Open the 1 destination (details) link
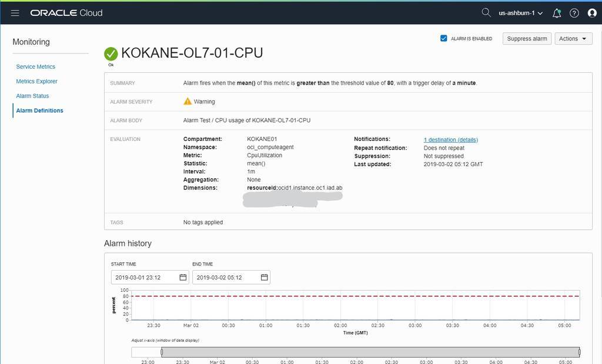The width and height of the screenshot is (602, 364). point(451,140)
